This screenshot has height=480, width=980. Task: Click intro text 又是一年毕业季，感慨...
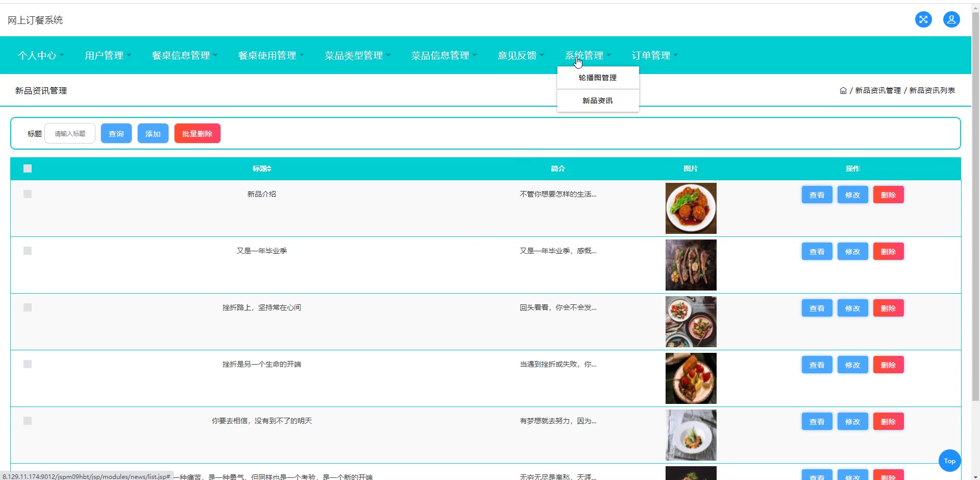click(558, 251)
